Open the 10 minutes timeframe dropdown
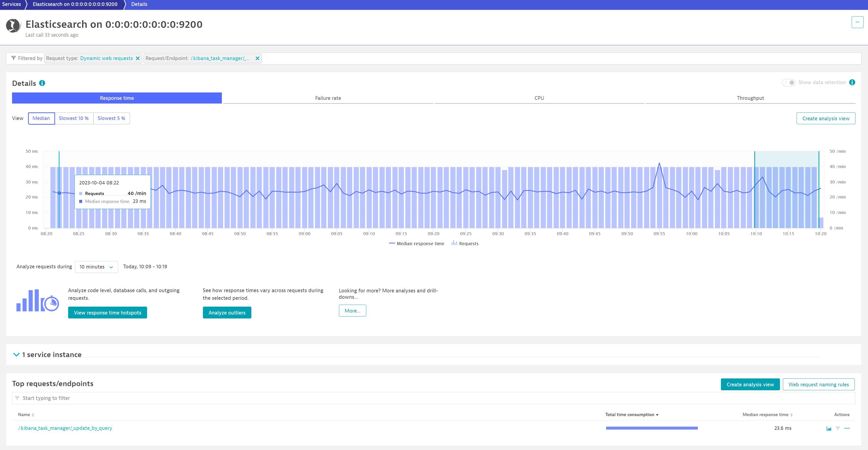Screen dimensions: 868x450 pos(96,267)
